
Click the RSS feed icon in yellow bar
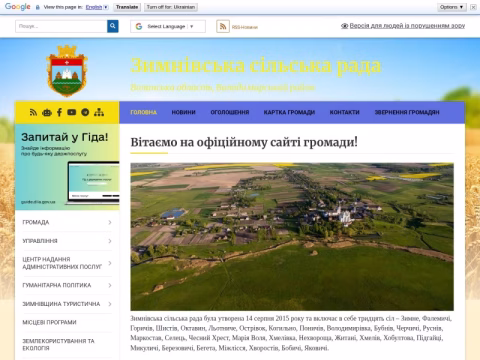tap(33, 112)
